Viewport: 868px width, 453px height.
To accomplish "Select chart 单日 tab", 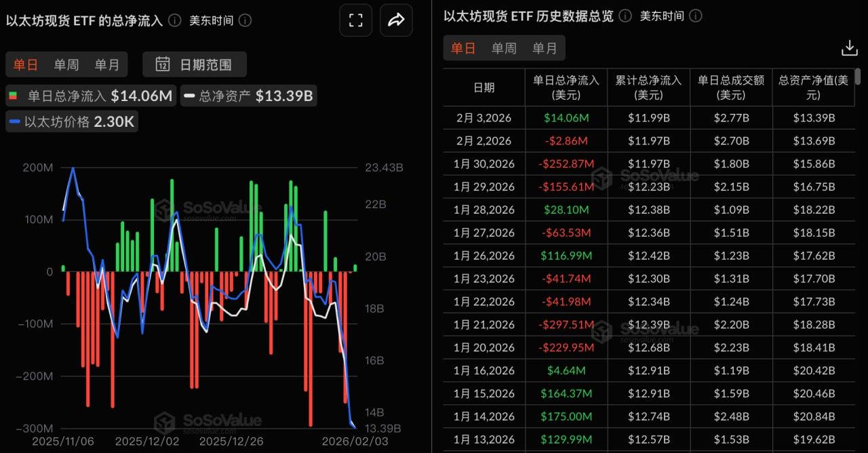I will point(26,64).
